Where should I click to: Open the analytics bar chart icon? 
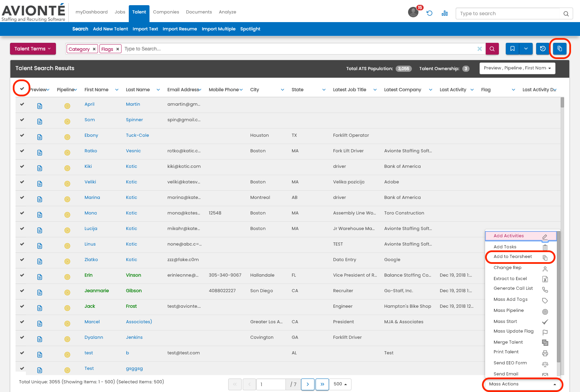point(444,13)
